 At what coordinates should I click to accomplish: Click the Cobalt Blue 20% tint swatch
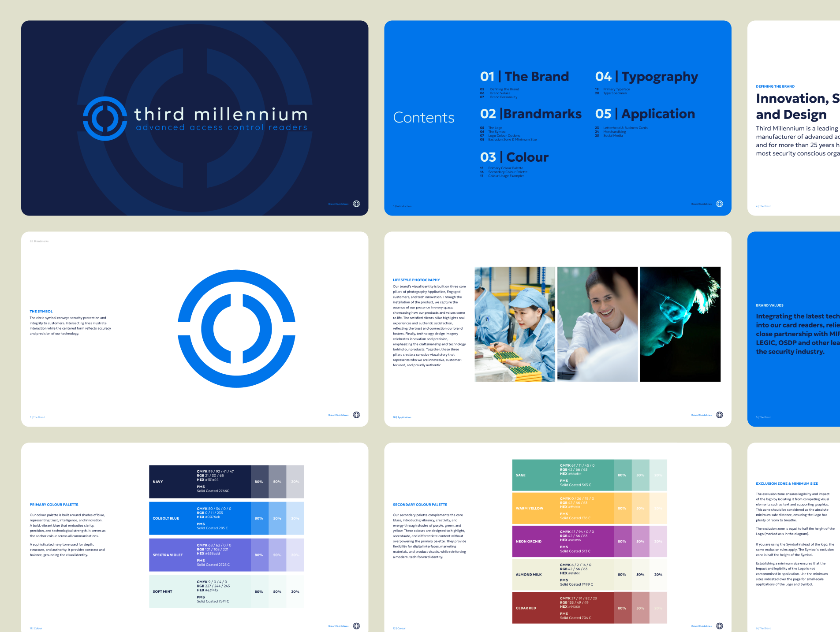coord(295,518)
